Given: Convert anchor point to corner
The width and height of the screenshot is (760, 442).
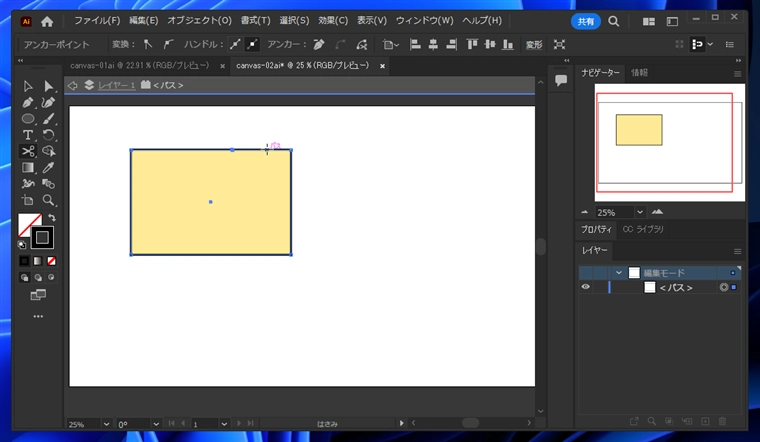Looking at the screenshot, I should click(x=148, y=45).
